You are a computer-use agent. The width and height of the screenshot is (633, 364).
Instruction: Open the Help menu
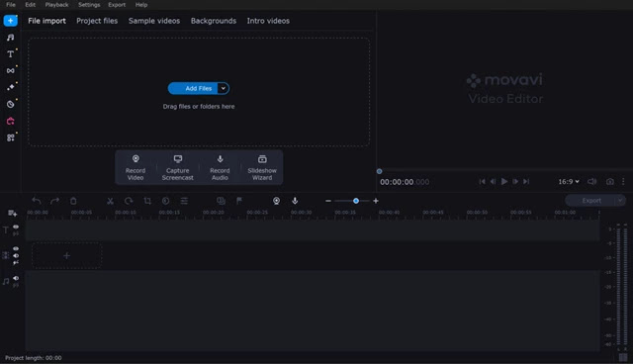pos(141,5)
